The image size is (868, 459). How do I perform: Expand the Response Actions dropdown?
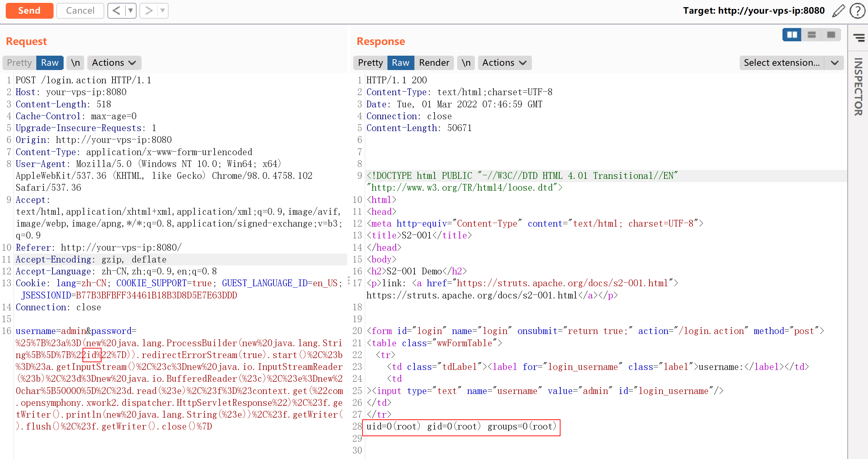click(x=504, y=63)
